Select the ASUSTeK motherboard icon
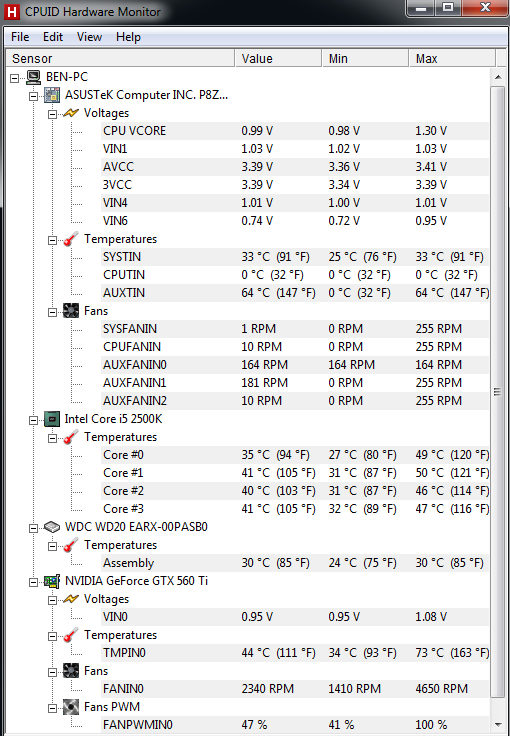The height and width of the screenshot is (736, 510). [x=52, y=95]
